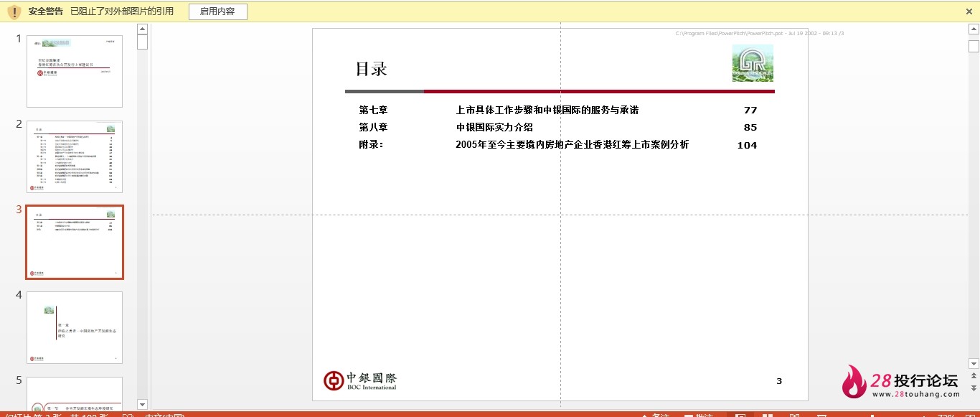This screenshot has height=417, width=980.
Task: Click page number 77
Action: pos(750,110)
